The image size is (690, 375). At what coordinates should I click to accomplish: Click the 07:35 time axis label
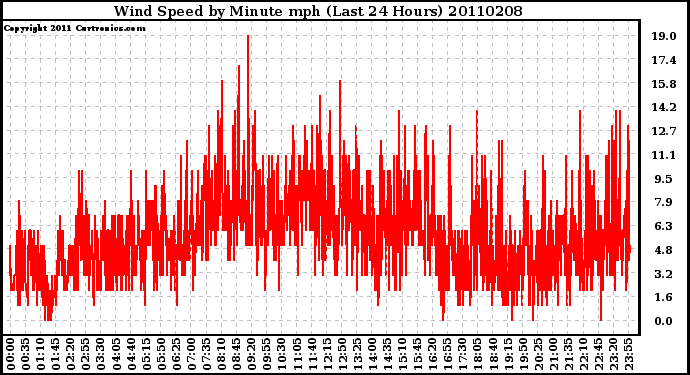pyautogui.click(x=206, y=354)
